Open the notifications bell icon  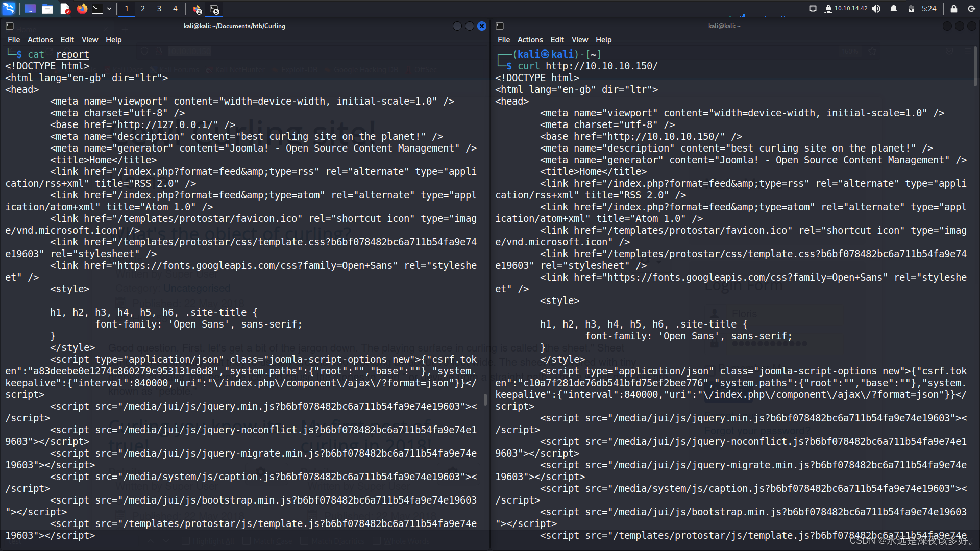coord(894,9)
